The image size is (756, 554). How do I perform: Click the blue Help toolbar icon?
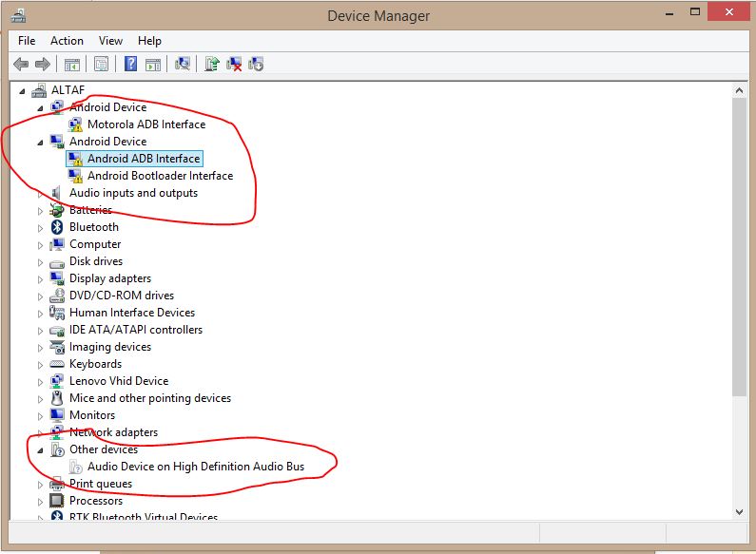click(130, 64)
